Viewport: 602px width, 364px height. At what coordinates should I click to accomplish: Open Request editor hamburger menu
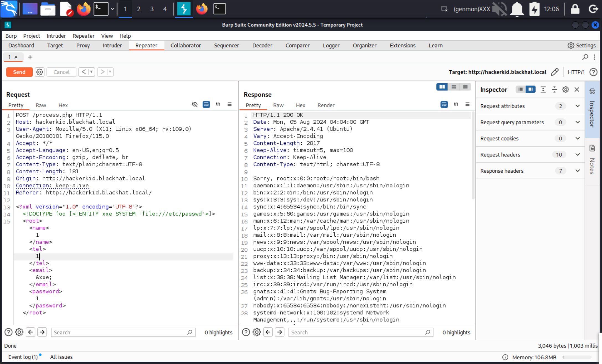click(x=229, y=104)
